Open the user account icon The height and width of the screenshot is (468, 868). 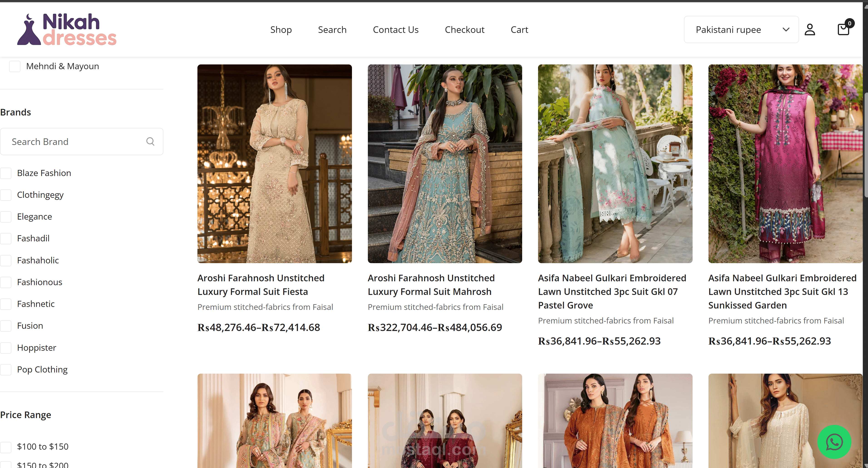810,30
